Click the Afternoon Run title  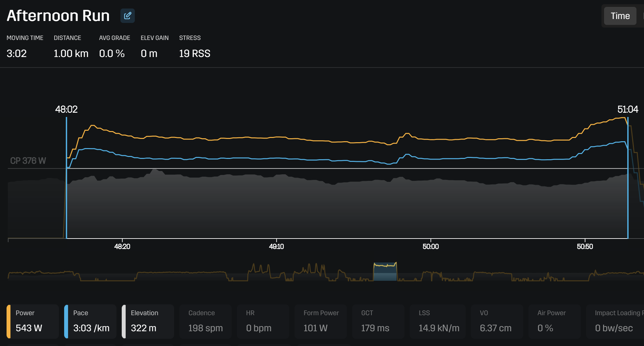click(58, 15)
